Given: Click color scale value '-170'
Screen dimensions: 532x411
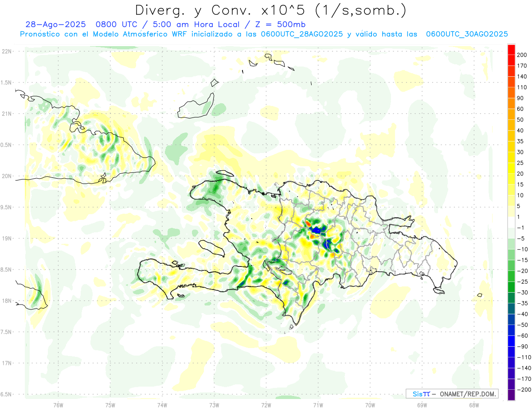Looking at the screenshot, I should point(524,379).
